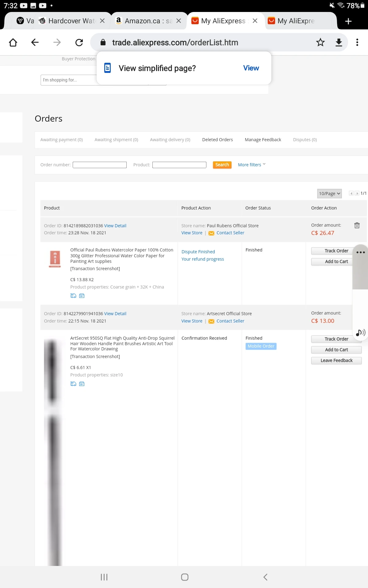Bookmark this page with the star icon
368x588 pixels.
pos(320,42)
